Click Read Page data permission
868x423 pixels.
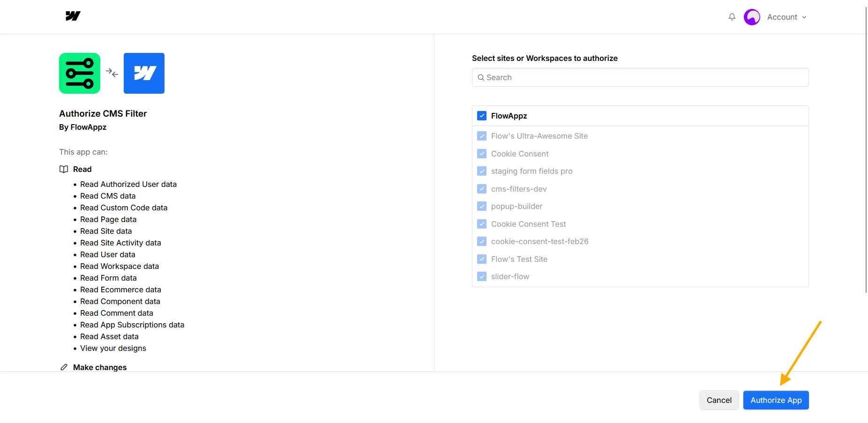point(108,219)
